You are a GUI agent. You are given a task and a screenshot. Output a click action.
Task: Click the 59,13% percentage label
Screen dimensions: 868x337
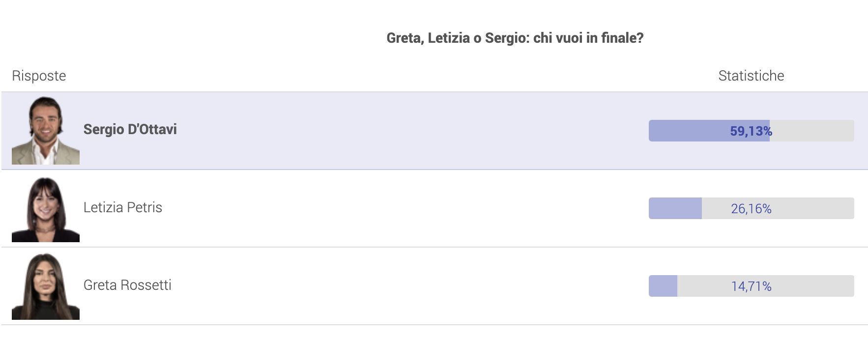(x=751, y=131)
